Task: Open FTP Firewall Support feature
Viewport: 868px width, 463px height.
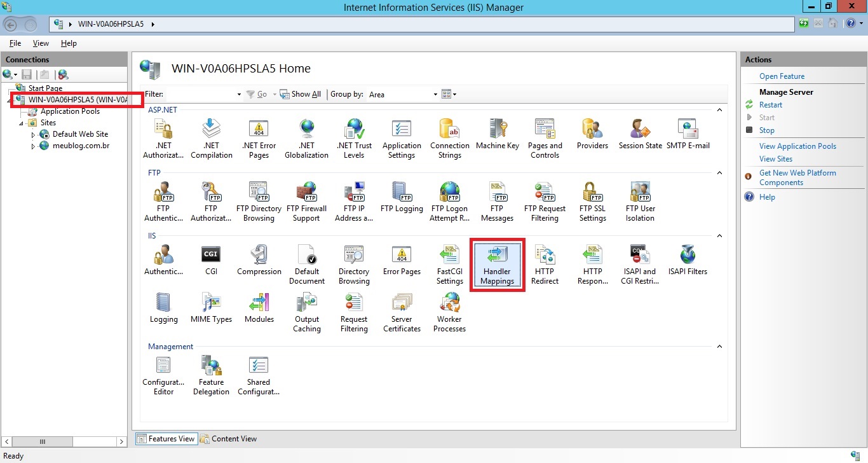Action: tap(306, 202)
